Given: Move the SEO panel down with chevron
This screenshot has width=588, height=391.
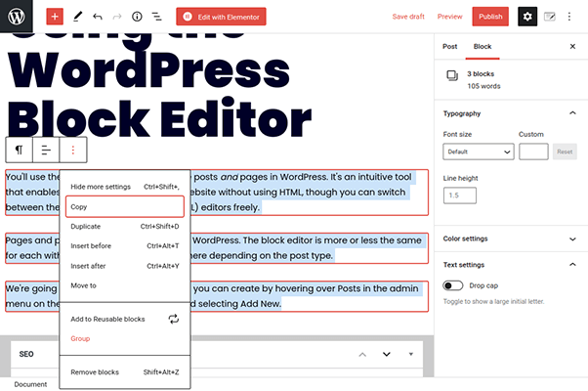Looking at the screenshot, I should tap(386, 354).
